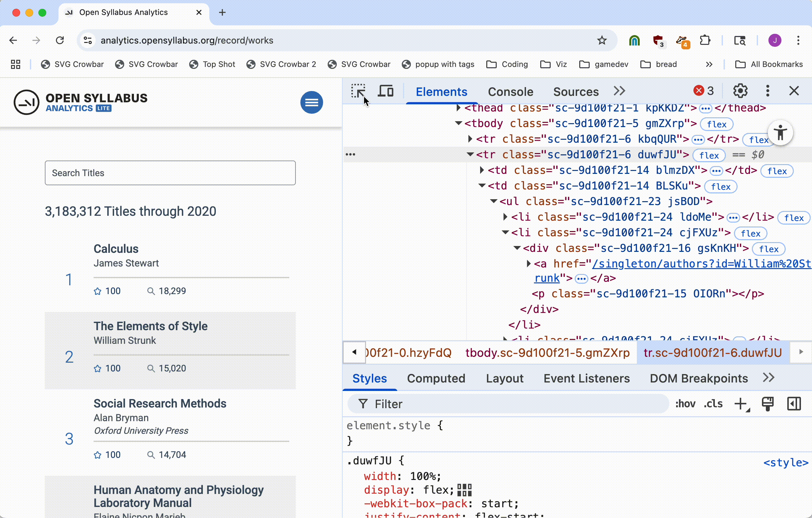Bookmark this page with star icon
The image size is (812, 518).
602,40
